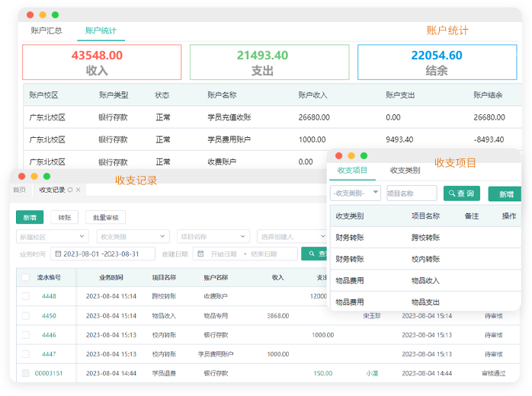This screenshot has height=396, width=532.
Task: Select the 收支记录 tab
Action: [52, 190]
